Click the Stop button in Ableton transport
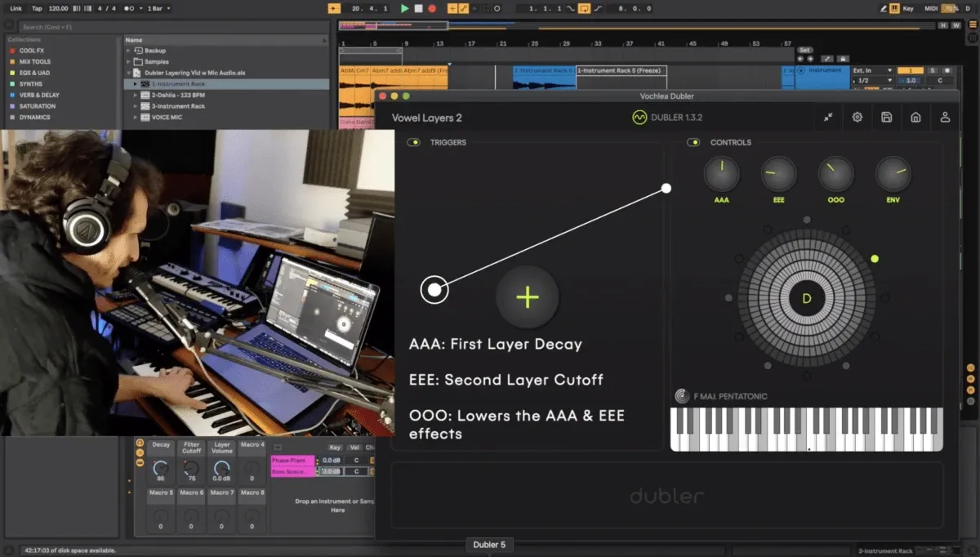Viewport: 980px width, 557px height. [418, 8]
